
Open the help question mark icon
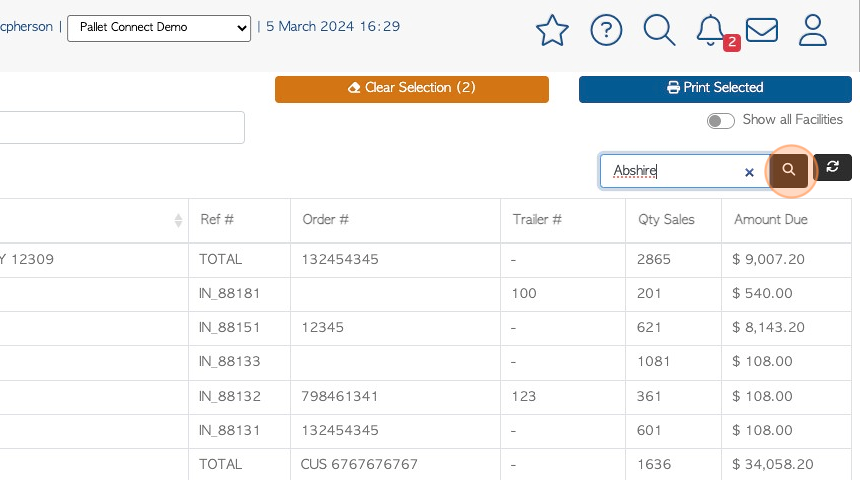pyautogui.click(x=606, y=30)
